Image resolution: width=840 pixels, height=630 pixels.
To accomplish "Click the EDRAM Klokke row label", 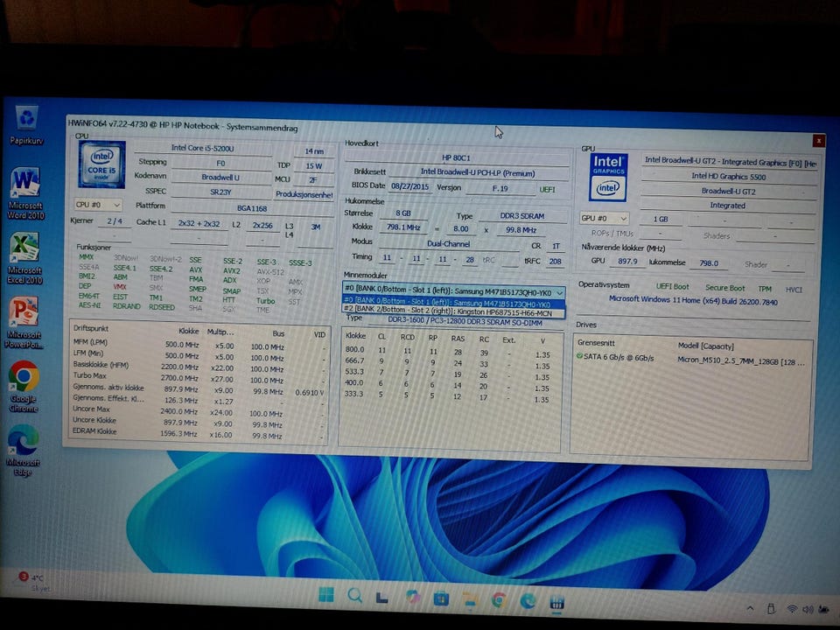I will click(x=94, y=430).
